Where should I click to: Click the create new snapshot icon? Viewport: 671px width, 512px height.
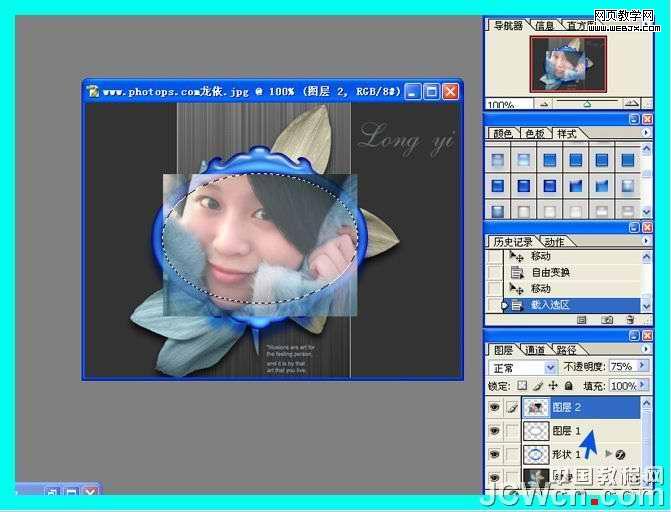[x=607, y=320]
